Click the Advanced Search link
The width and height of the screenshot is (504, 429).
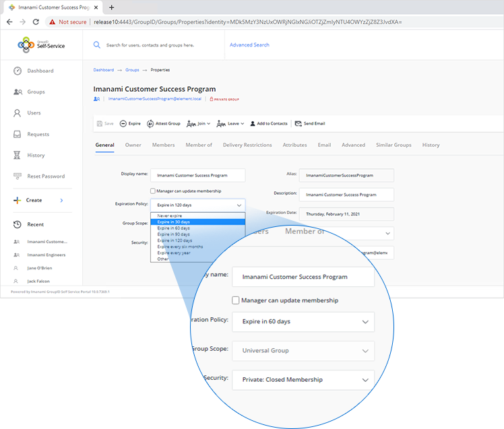249,45
